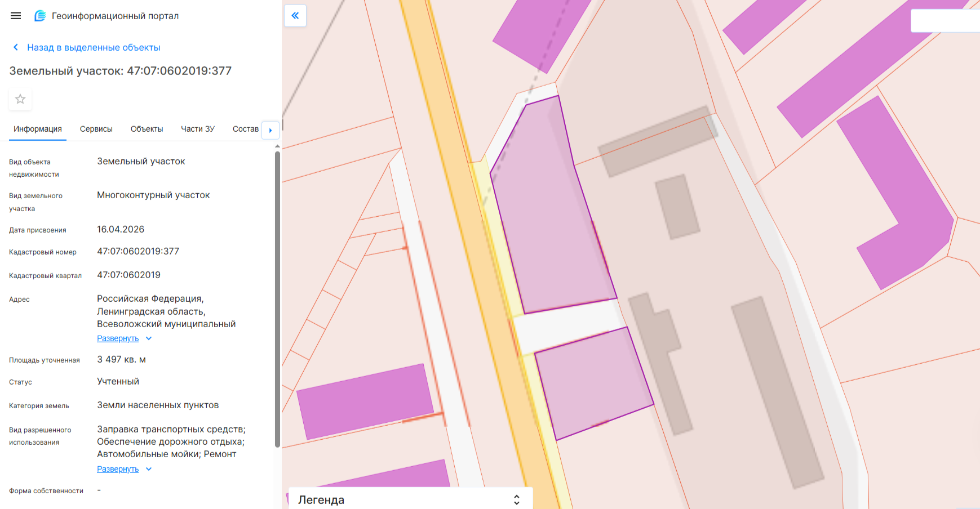The image size is (980, 509).
Task: Select the Части ЗУ tab
Action: click(x=198, y=129)
